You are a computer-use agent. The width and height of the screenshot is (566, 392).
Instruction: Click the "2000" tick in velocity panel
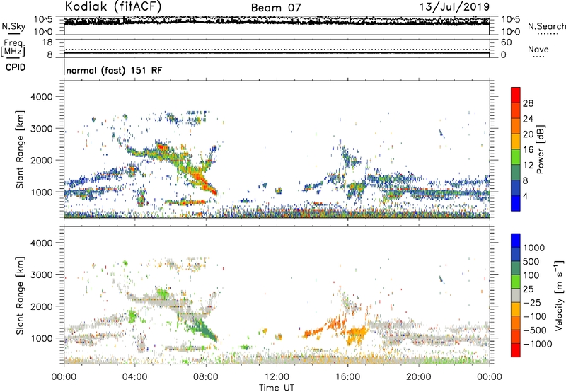tap(41, 306)
